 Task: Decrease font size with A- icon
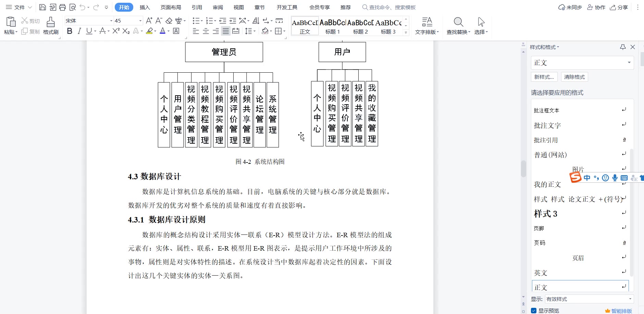159,21
